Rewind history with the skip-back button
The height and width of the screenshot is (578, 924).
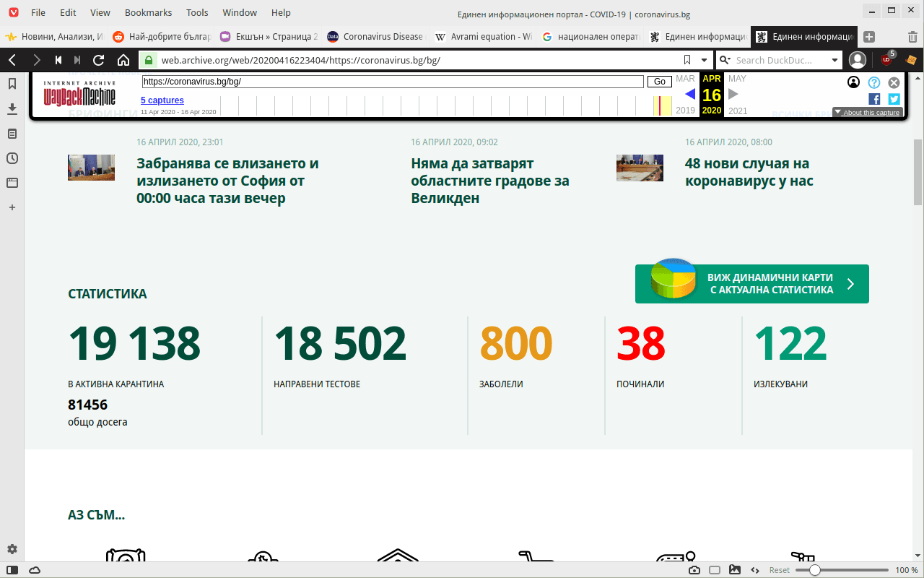[58, 60]
